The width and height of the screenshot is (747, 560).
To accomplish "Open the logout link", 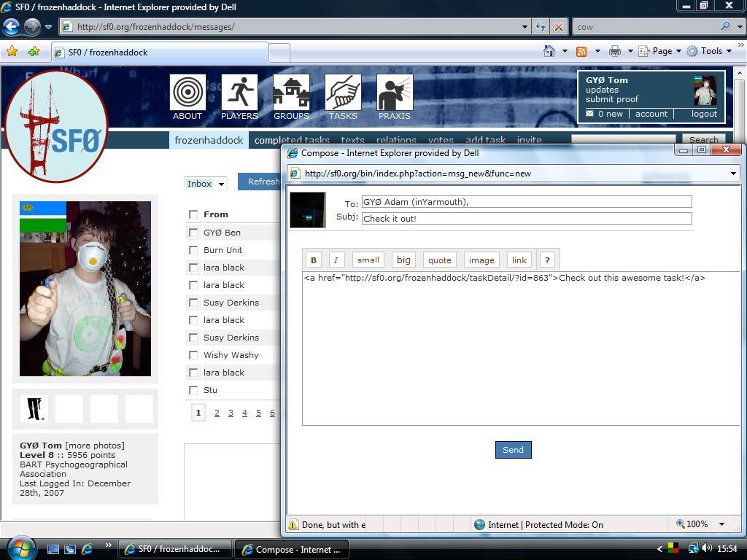I will [x=704, y=113].
